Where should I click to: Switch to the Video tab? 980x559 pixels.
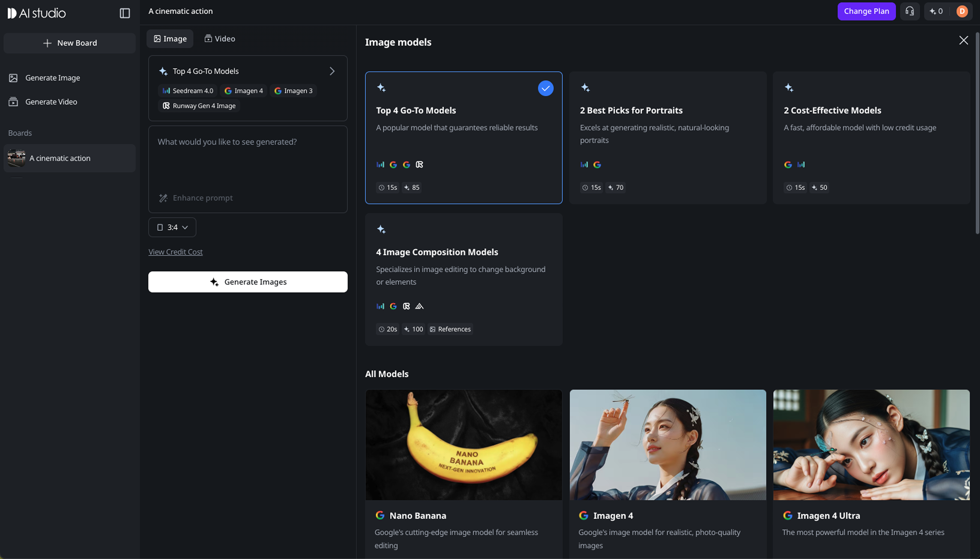220,39
